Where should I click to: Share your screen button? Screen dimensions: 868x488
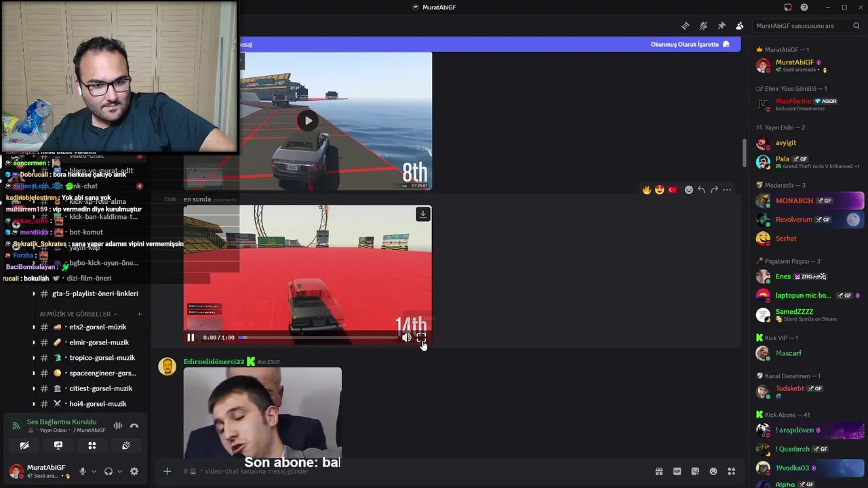pyautogui.click(x=58, y=445)
